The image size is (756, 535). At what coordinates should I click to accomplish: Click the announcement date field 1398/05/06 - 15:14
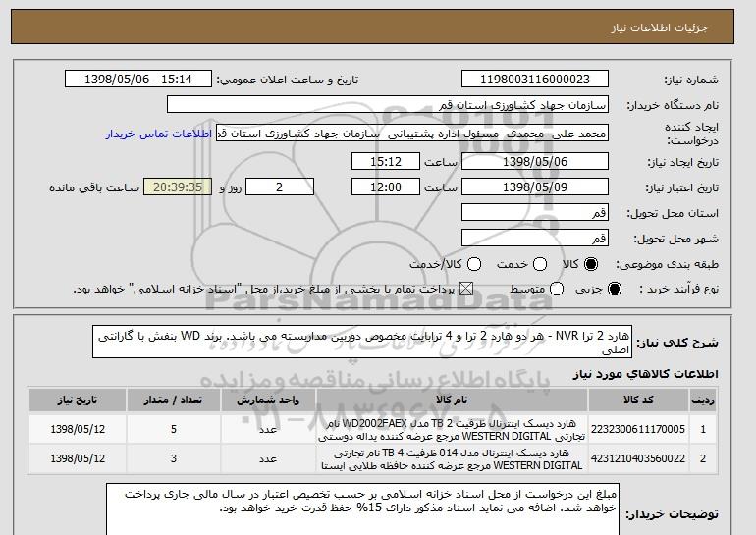click(x=138, y=80)
